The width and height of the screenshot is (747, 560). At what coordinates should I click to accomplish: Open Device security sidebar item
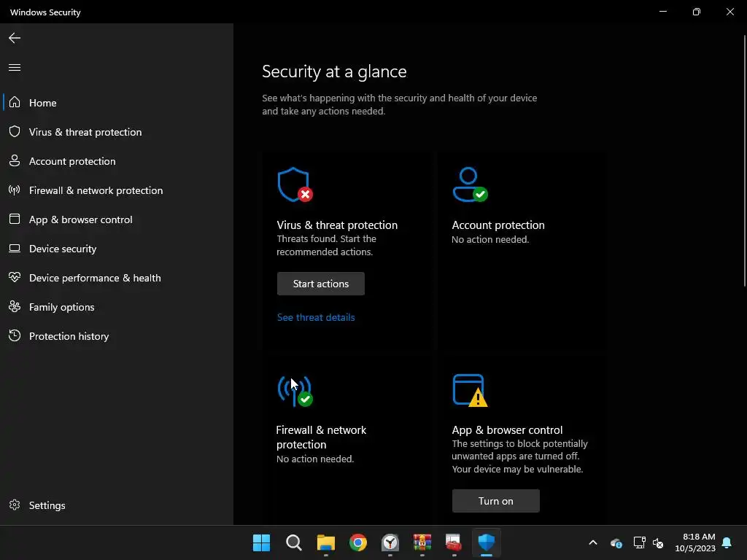coord(117,249)
